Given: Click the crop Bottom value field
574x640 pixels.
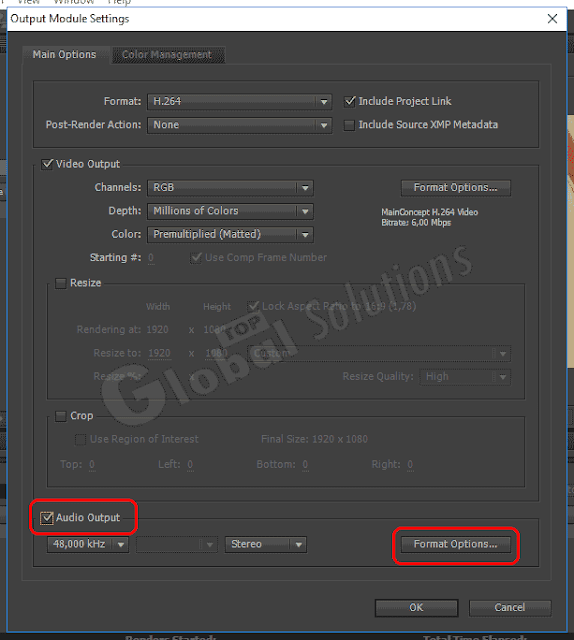Looking at the screenshot, I should tap(305, 464).
